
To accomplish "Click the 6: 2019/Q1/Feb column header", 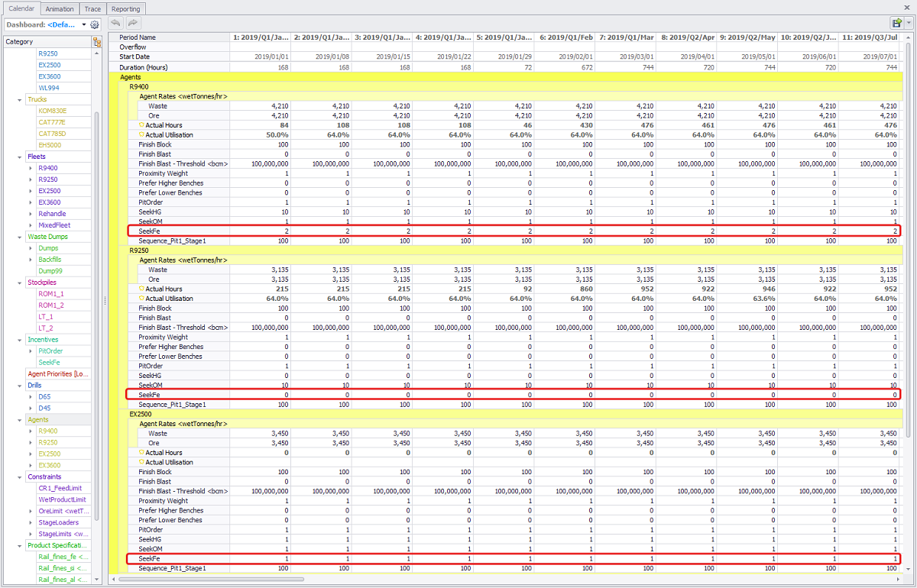I will click(565, 37).
